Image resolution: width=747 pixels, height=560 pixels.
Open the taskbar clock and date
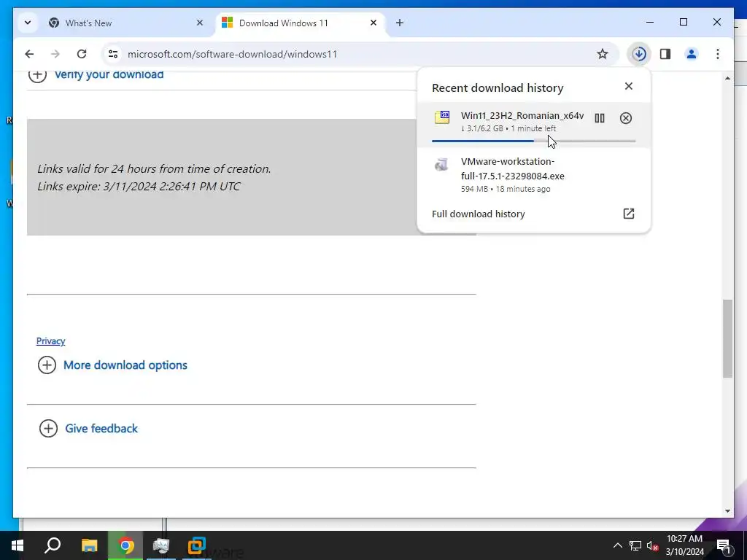click(684, 545)
